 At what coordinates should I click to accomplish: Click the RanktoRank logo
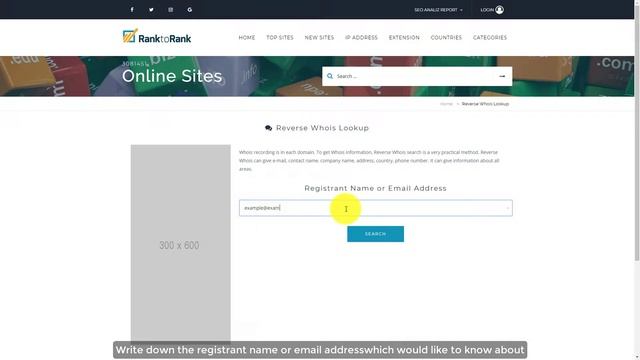pyautogui.click(x=157, y=37)
